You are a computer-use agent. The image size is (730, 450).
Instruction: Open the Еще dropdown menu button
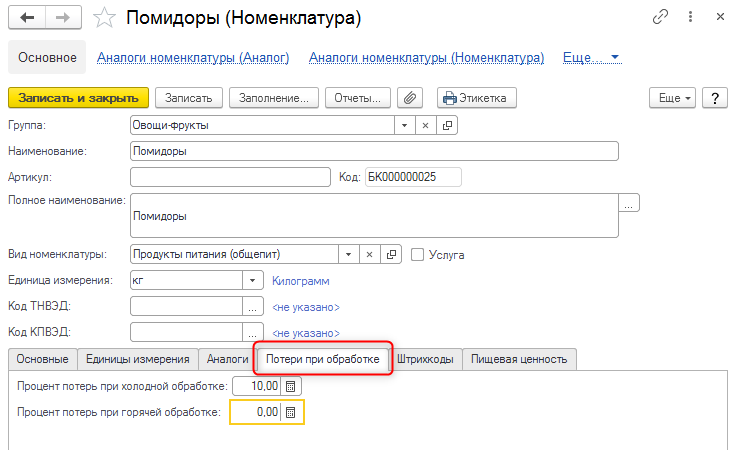click(x=671, y=98)
